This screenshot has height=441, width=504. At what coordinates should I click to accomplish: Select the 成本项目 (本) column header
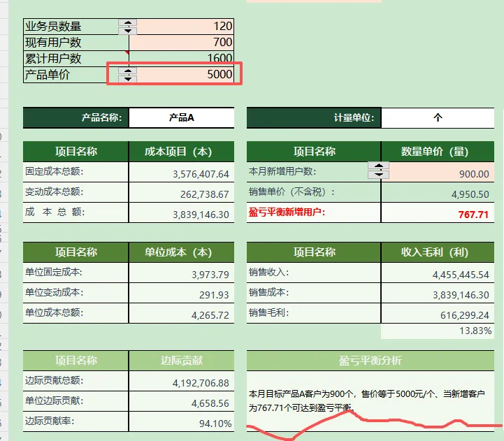(x=181, y=152)
